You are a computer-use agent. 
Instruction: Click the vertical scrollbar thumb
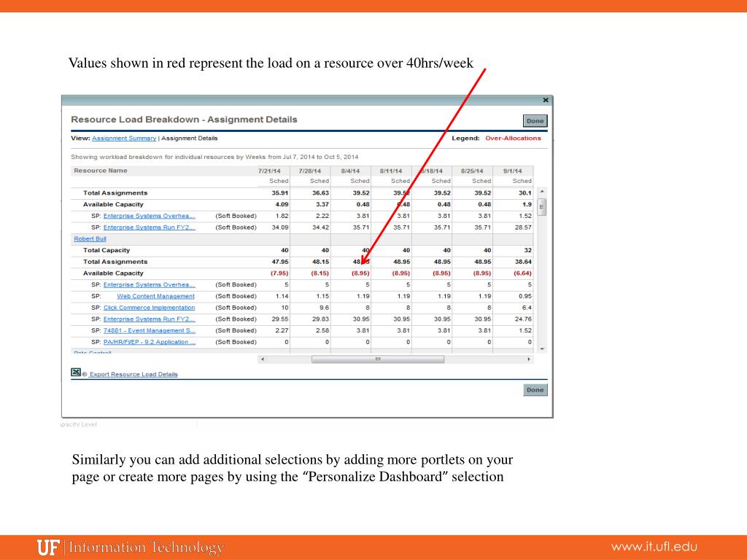click(x=542, y=207)
